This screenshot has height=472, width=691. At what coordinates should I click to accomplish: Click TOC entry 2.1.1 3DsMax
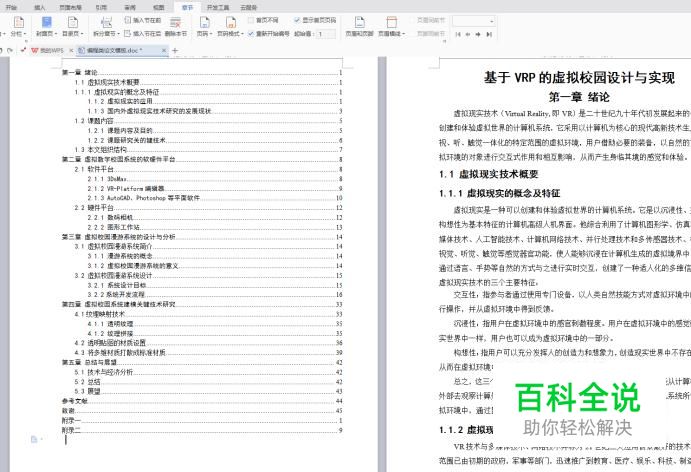click(215, 179)
